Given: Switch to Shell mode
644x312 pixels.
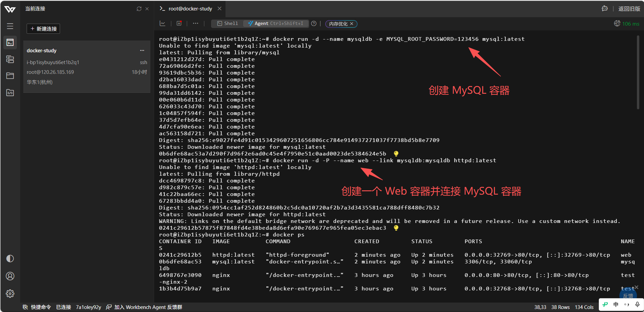Looking at the screenshot, I should point(228,24).
